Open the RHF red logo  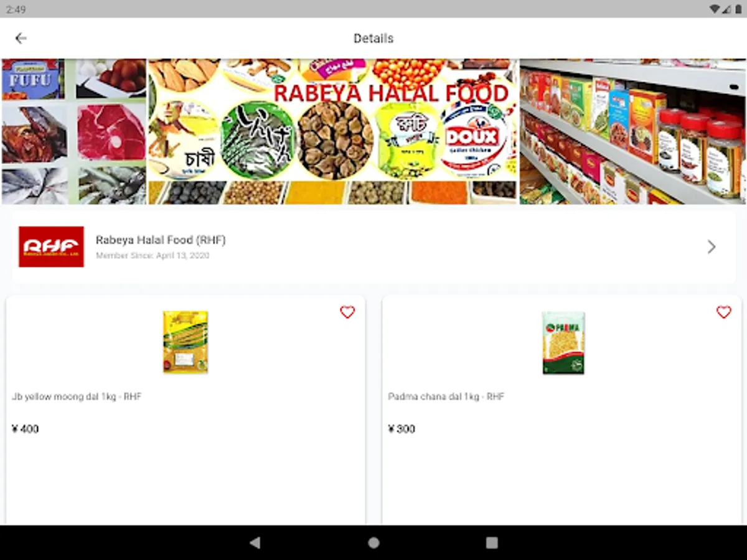[x=51, y=247]
